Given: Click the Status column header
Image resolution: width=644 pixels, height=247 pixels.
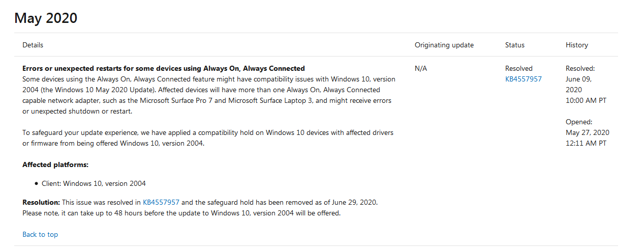Looking at the screenshot, I should 514,45.
